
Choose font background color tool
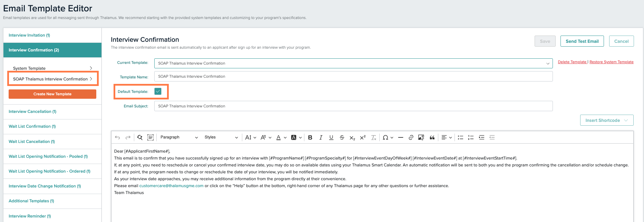tap(294, 137)
